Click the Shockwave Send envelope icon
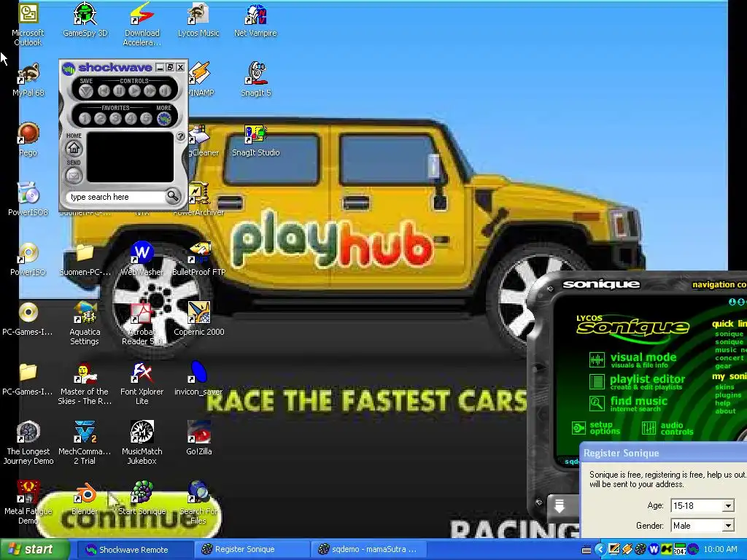This screenshot has height=560, width=747. (x=74, y=176)
